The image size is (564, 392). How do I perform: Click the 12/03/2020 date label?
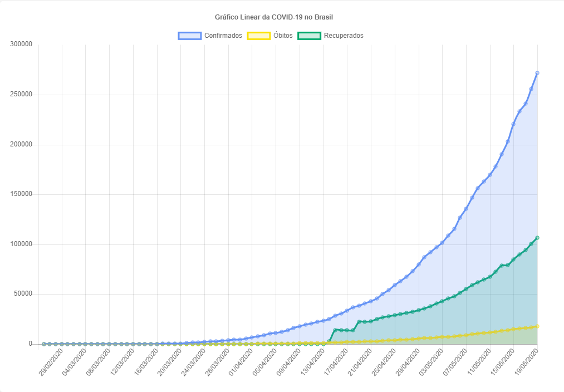(x=122, y=362)
